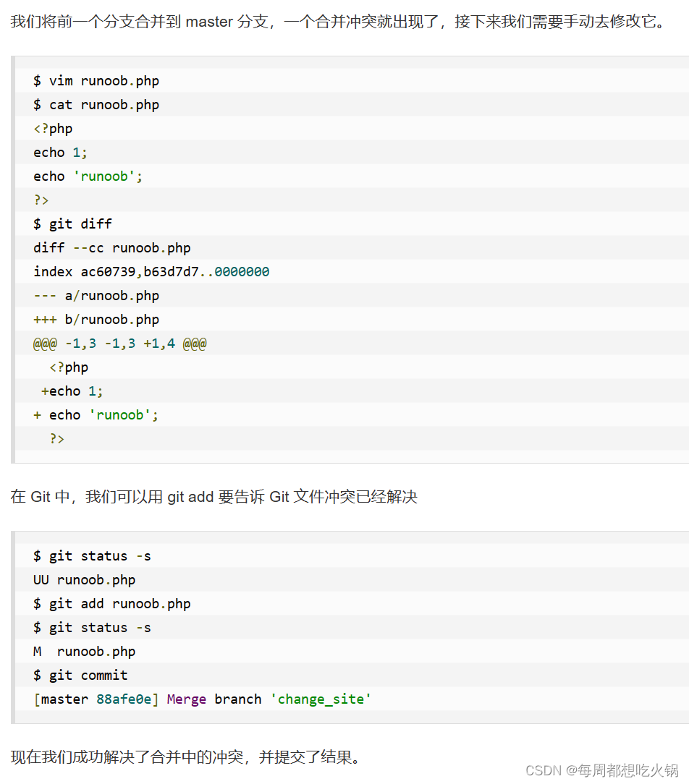Viewport: 689px width, 784px height.
Task: Click the 'diff --cc runoob.php' line
Action: coord(112,247)
